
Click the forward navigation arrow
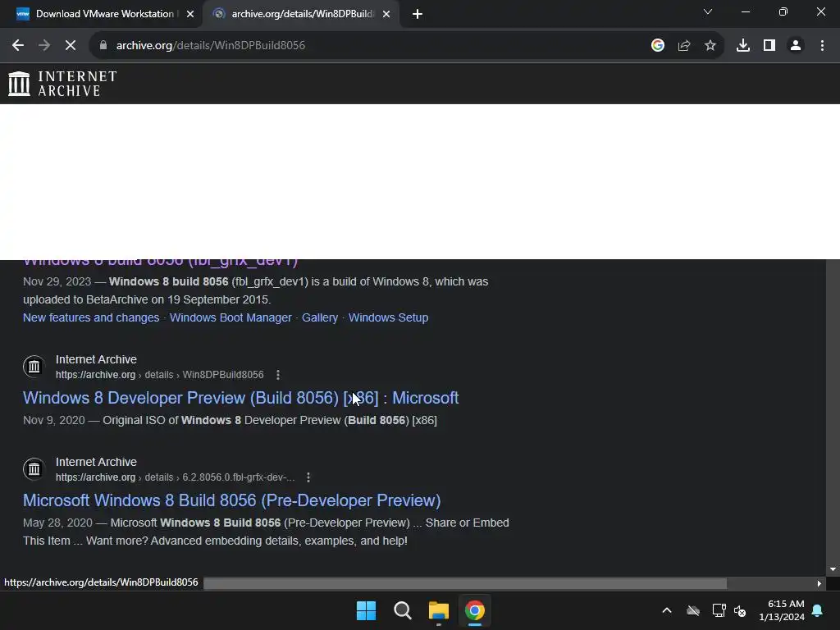coord(44,46)
